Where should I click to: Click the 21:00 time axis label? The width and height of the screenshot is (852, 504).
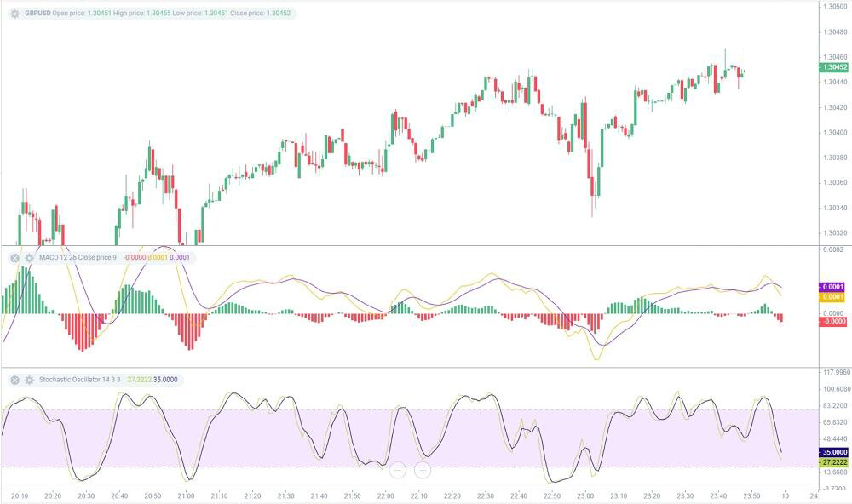[x=186, y=495]
